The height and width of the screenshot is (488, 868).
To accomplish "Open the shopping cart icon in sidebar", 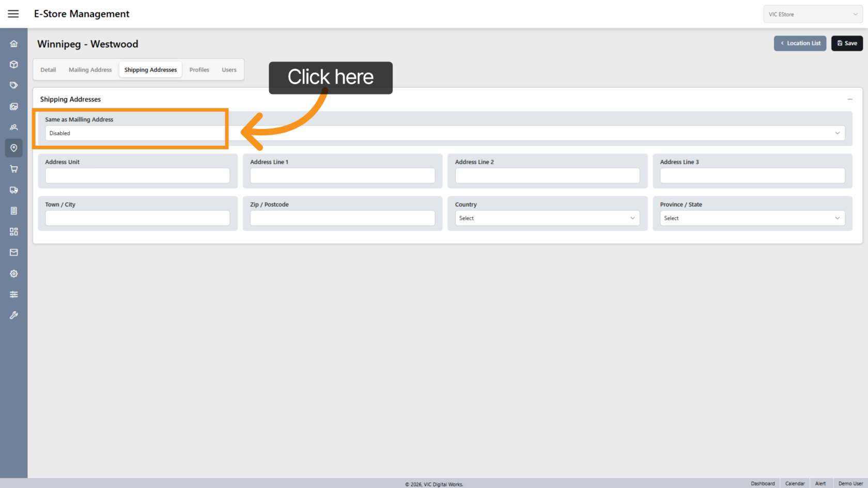I will click(14, 169).
